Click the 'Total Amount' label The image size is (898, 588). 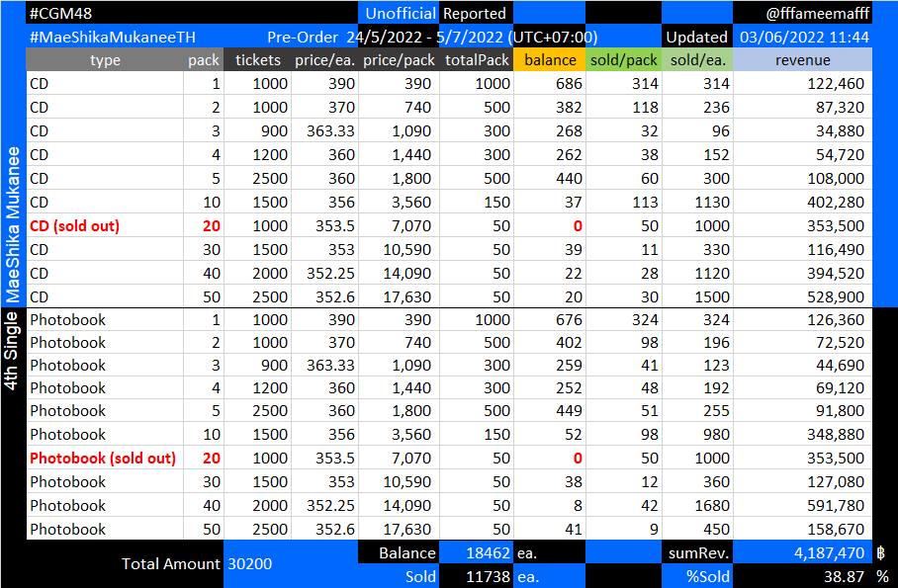171,564
